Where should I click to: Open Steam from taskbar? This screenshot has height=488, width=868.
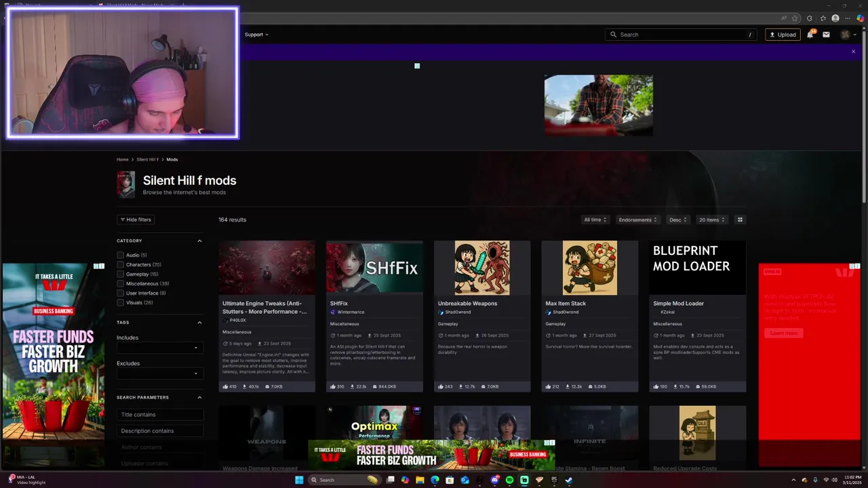coord(568,480)
